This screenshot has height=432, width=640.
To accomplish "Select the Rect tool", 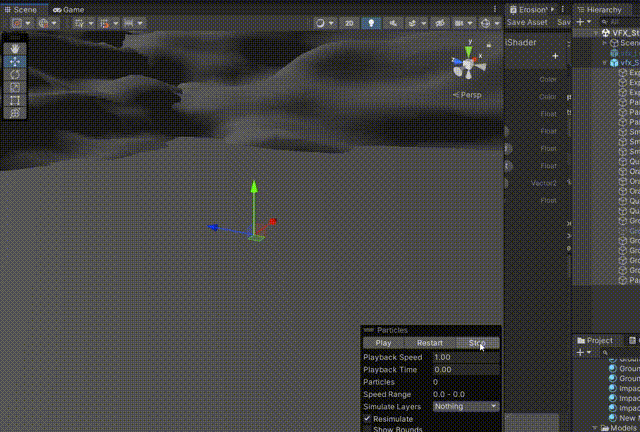I will point(15,100).
